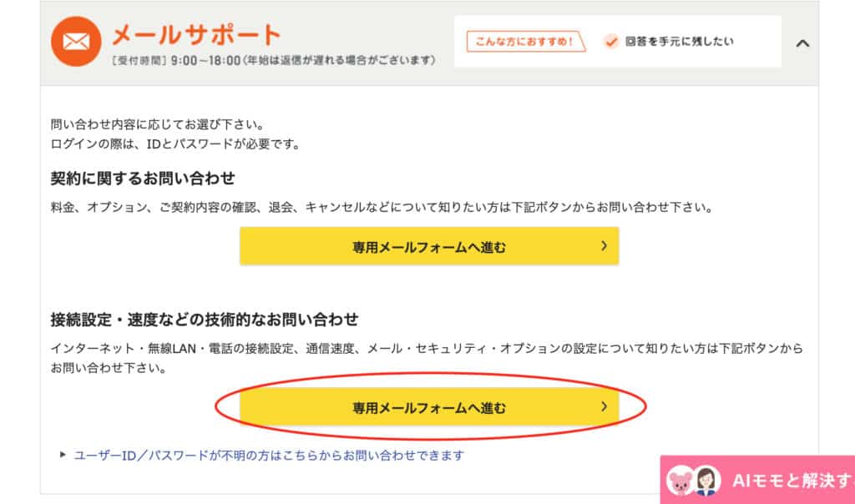Click the pink bear mascot icon
The width and height of the screenshot is (855, 504).
[680, 481]
